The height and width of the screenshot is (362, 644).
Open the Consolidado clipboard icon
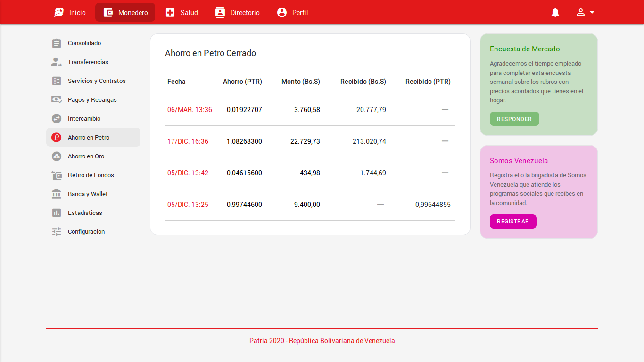click(x=57, y=43)
